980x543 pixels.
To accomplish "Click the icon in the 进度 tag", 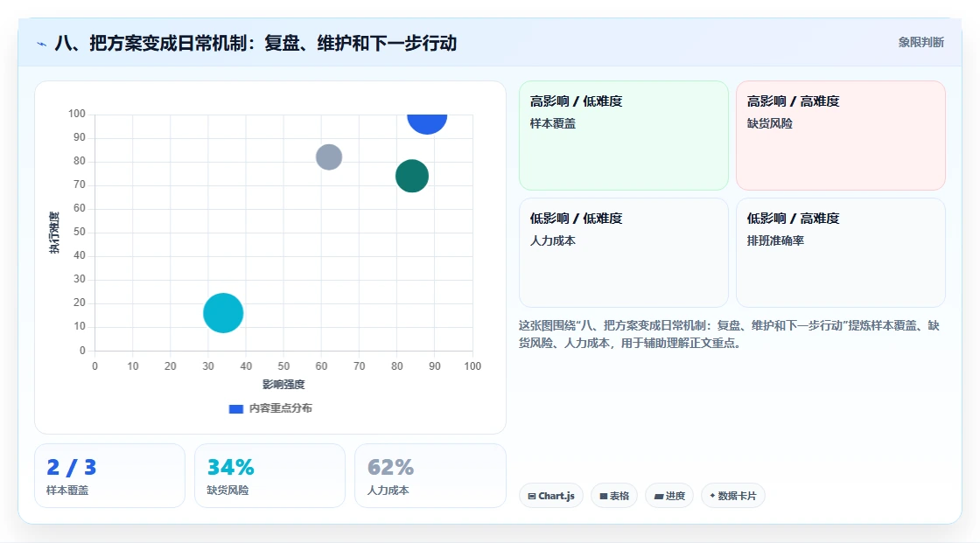I will pos(659,497).
